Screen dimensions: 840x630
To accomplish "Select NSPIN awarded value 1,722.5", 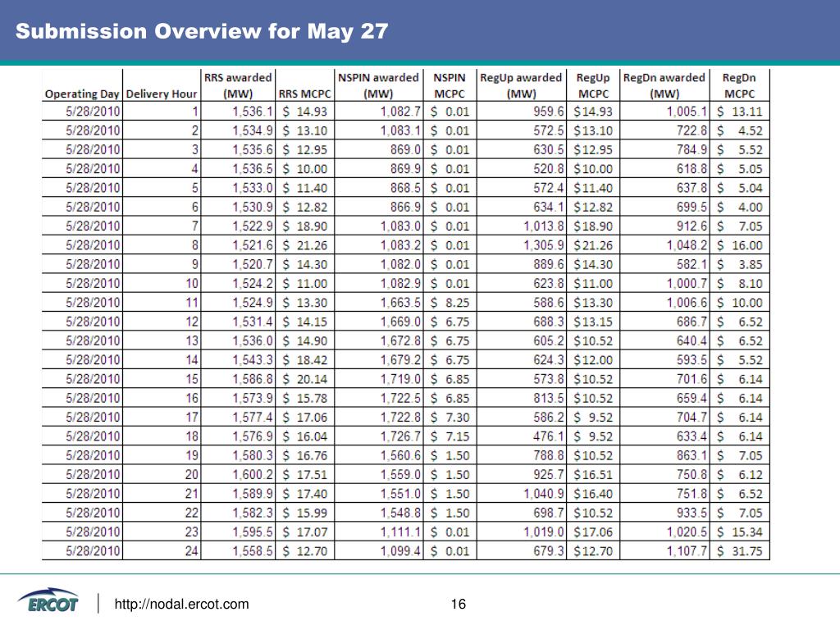I will pyautogui.click(x=400, y=398).
